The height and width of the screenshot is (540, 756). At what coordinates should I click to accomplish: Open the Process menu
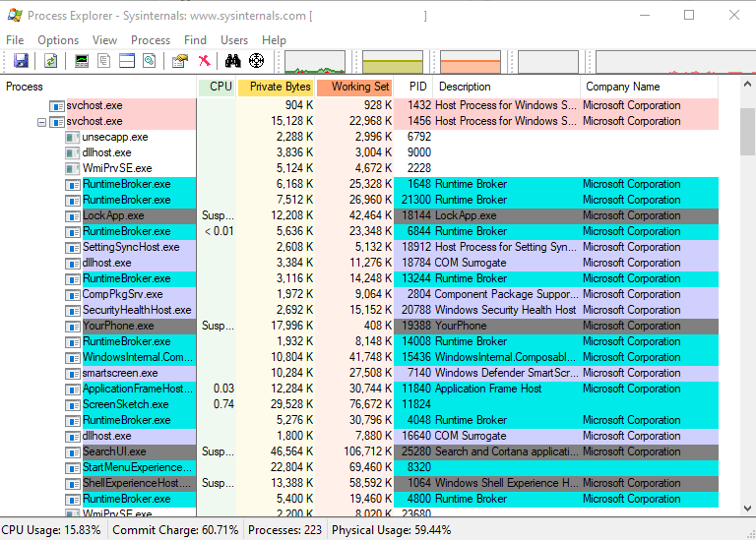click(x=151, y=40)
